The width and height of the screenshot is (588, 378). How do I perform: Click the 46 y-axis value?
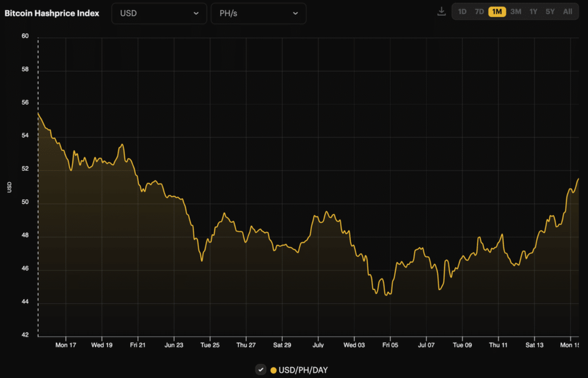(25, 269)
